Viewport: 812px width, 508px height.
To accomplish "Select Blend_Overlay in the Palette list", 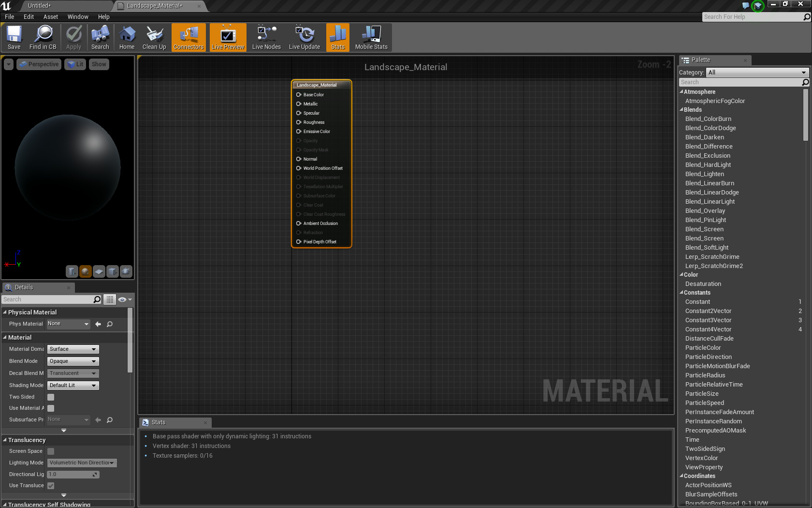I will click(x=705, y=210).
